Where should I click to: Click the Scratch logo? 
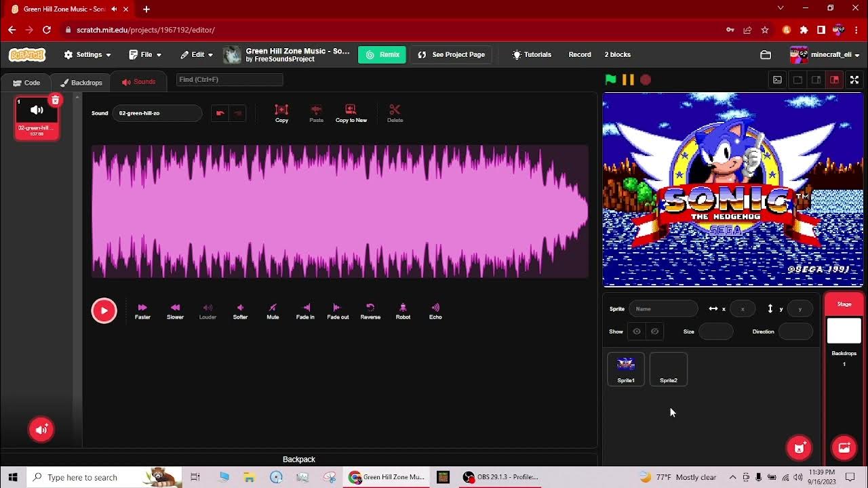click(27, 54)
